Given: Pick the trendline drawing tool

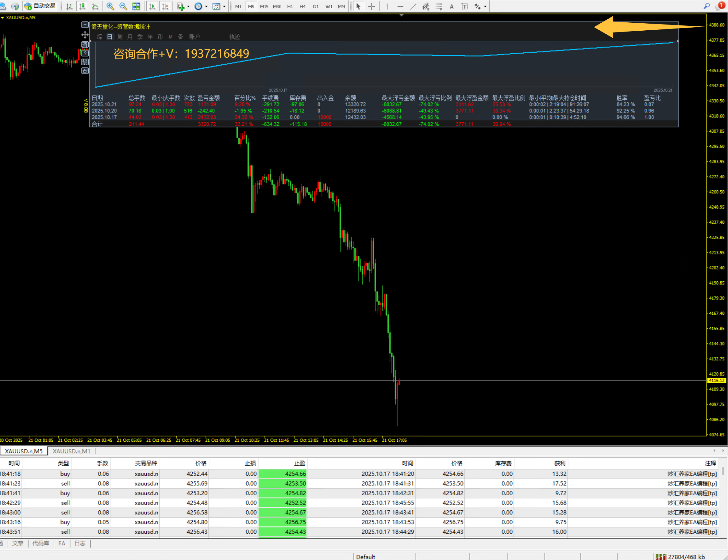Looking at the screenshot, I should coord(413,6).
